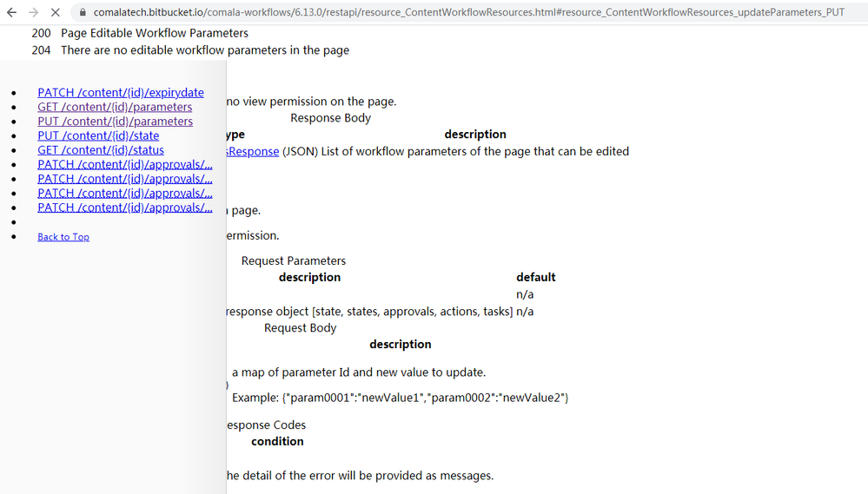The height and width of the screenshot is (494, 868).
Task: Click 'response object [state, states, approvals' text
Action: pyautogui.click(x=369, y=312)
